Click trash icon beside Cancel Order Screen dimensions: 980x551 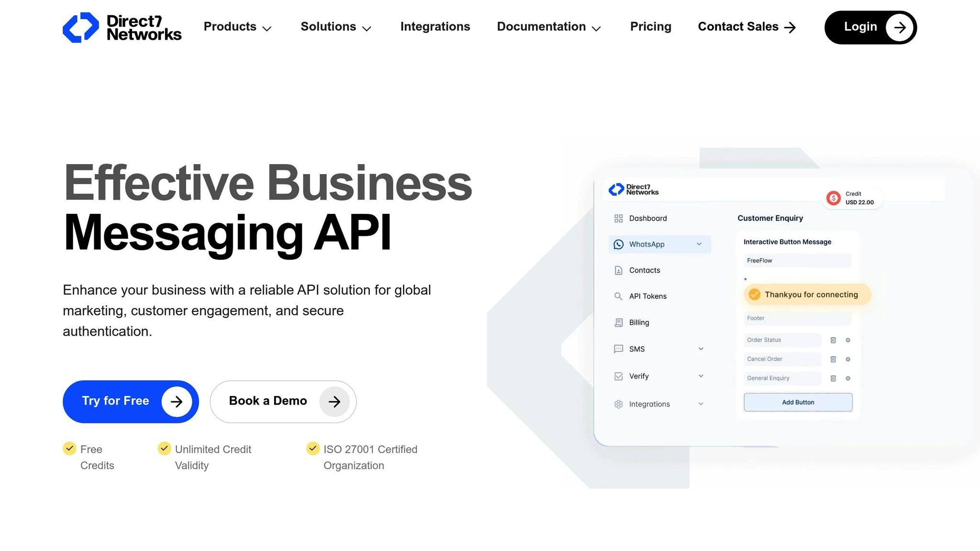pos(833,359)
